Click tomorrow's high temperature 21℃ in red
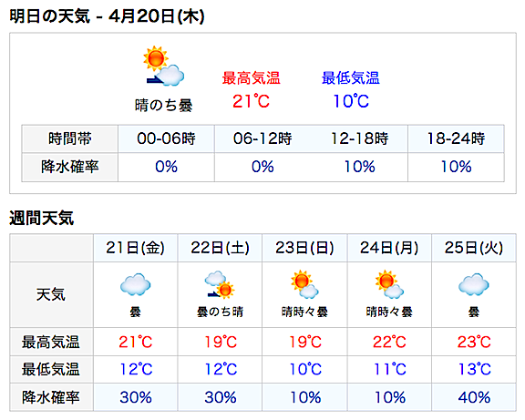The width and height of the screenshot is (525, 420). (252, 101)
